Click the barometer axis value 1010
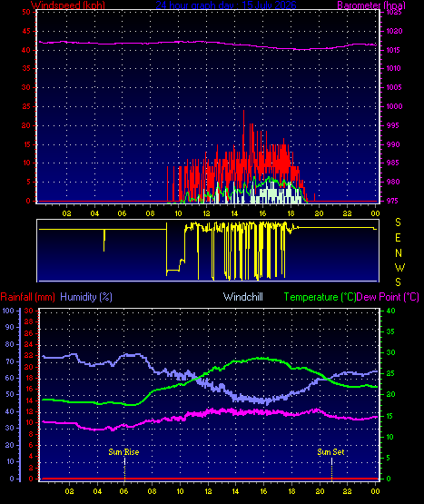 coord(394,68)
